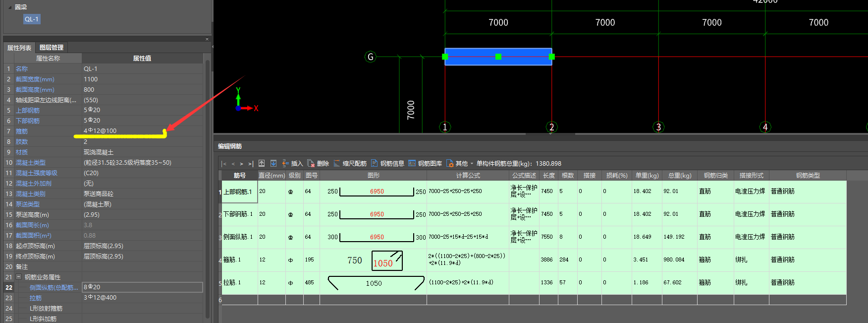Image resolution: width=868 pixels, height=323 pixels.
Task: Go to last rebar record
Action: (x=250, y=164)
